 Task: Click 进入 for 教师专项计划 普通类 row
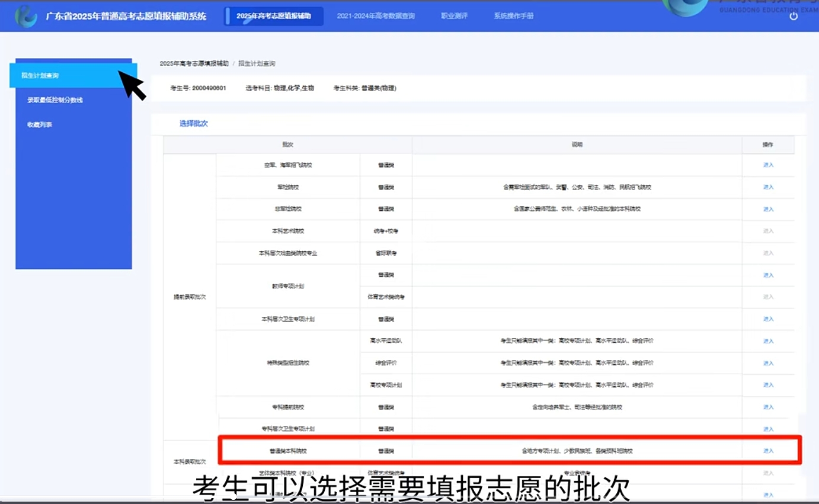[x=768, y=275]
